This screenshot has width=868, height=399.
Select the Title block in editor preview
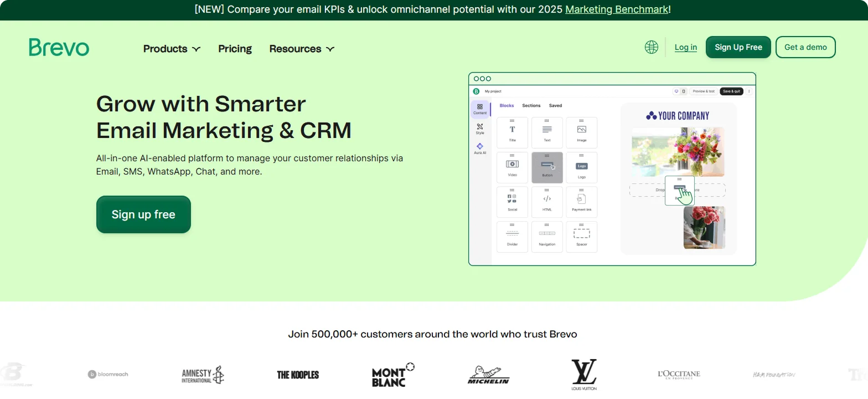pyautogui.click(x=513, y=132)
